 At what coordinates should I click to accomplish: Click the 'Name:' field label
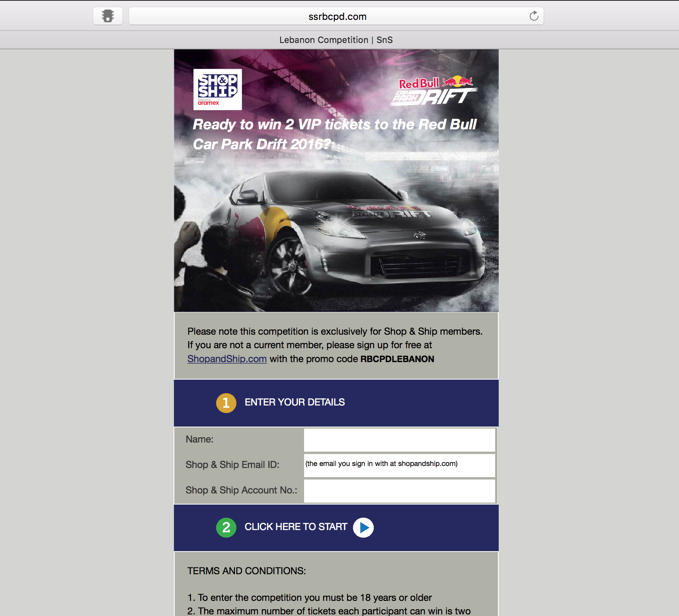[199, 439]
